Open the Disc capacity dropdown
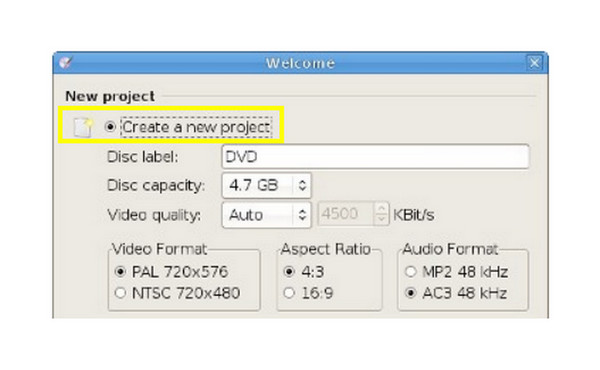Screen dimensions: 600x370 (266, 186)
